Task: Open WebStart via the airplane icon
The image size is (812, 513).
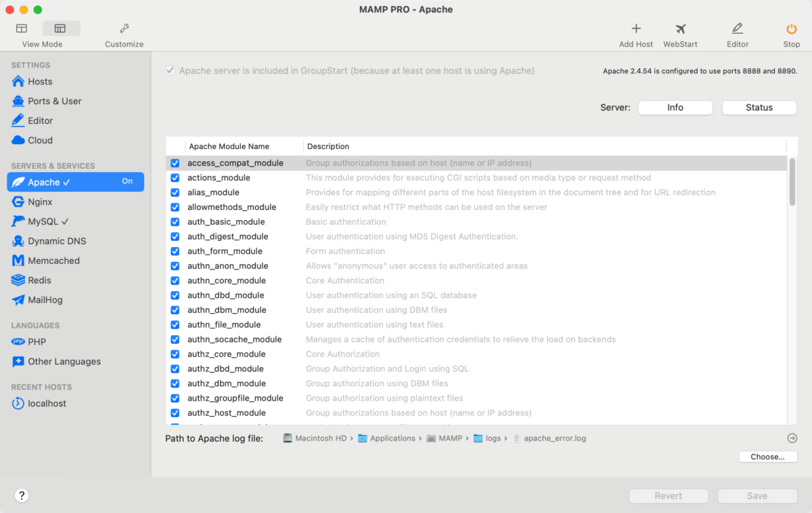Action: [680, 28]
